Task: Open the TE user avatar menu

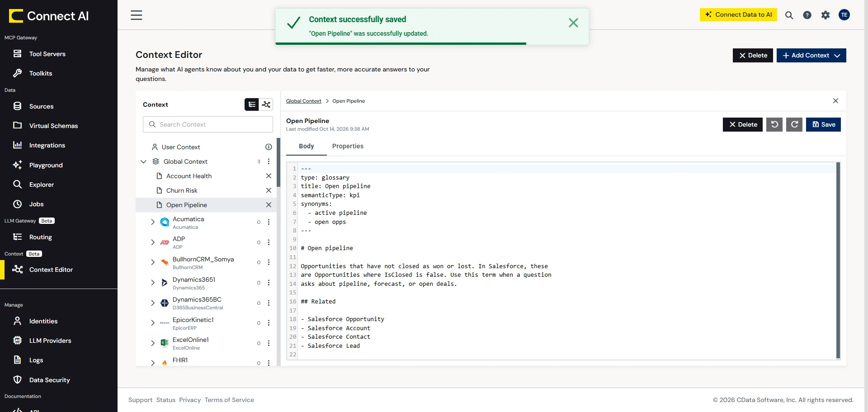Action: point(844,15)
